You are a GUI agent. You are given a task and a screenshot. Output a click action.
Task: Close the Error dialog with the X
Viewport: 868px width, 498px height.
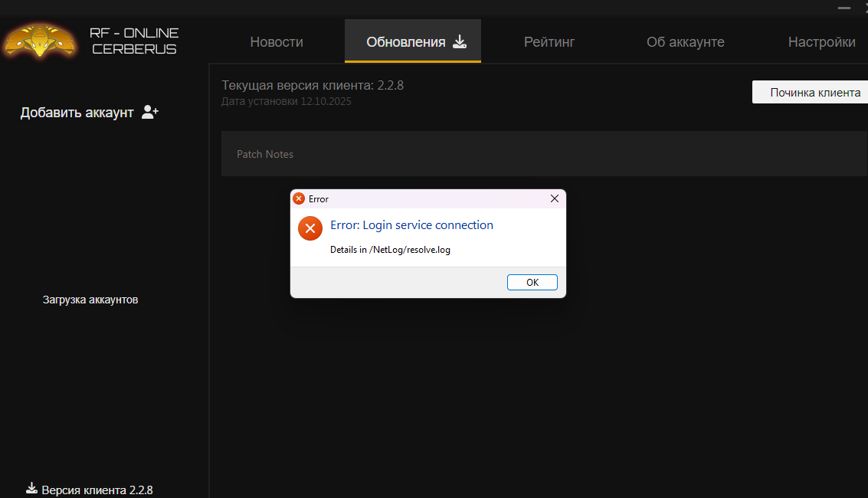(555, 198)
